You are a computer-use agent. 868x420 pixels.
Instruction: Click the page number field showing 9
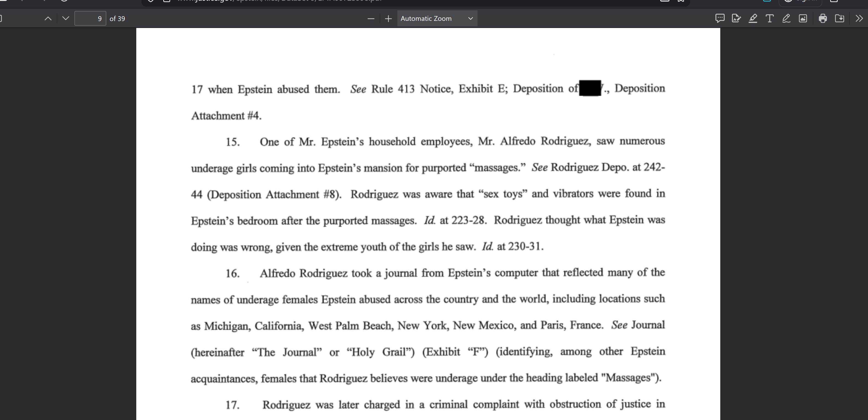pos(90,19)
